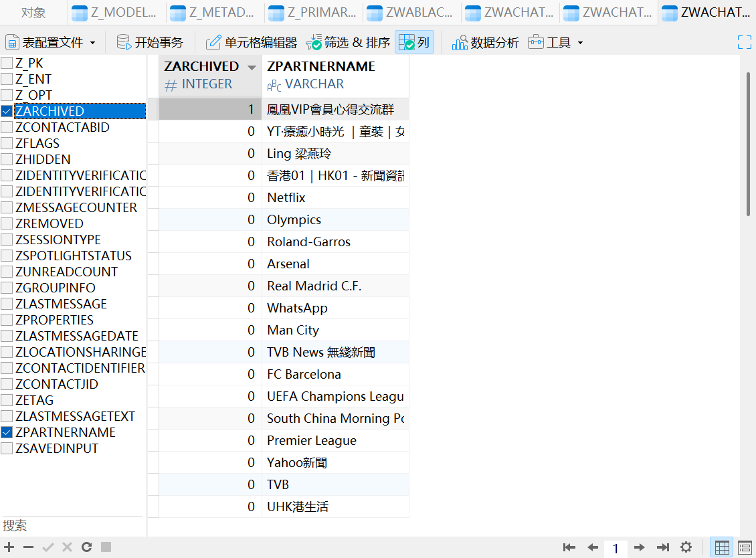Click the page number 1 field

(616, 548)
